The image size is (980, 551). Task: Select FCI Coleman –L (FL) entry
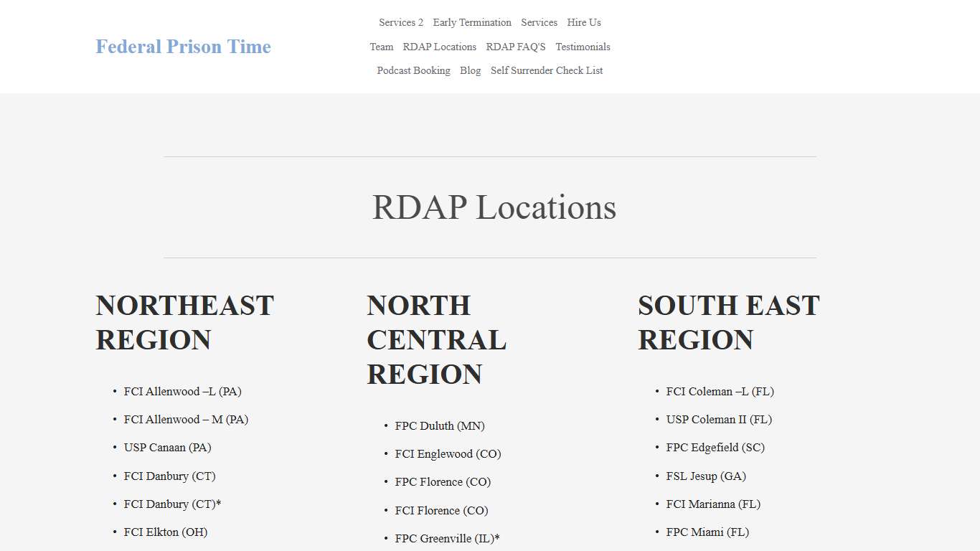coord(720,391)
